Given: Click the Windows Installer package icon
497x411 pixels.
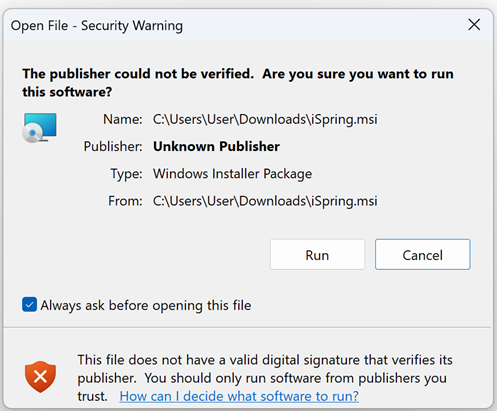Looking at the screenshot, I should [x=40, y=128].
